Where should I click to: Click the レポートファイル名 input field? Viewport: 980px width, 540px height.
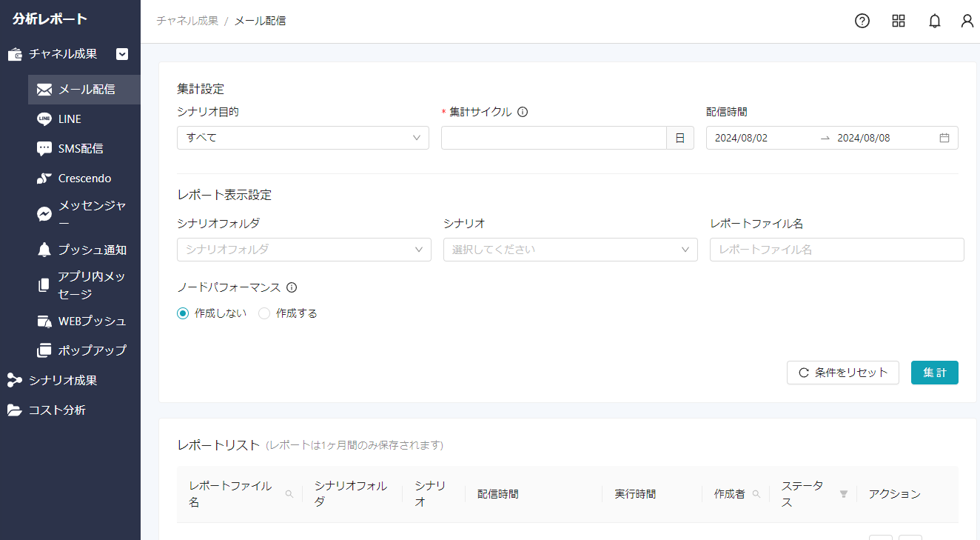click(836, 250)
